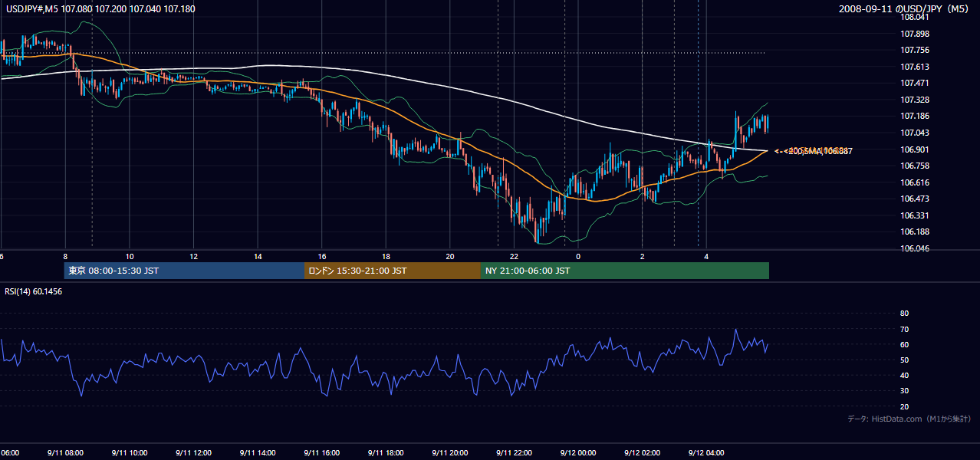Image resolution: width=980 pixels, height=460 pixels.
Task: Click hour label 16 under the price chart
Action: [322, 257]
